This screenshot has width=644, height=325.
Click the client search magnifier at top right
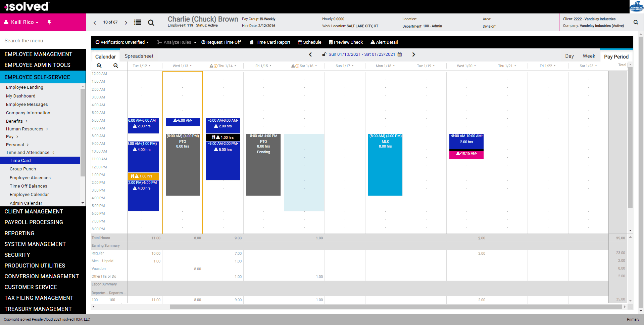(x=636, y=22)
